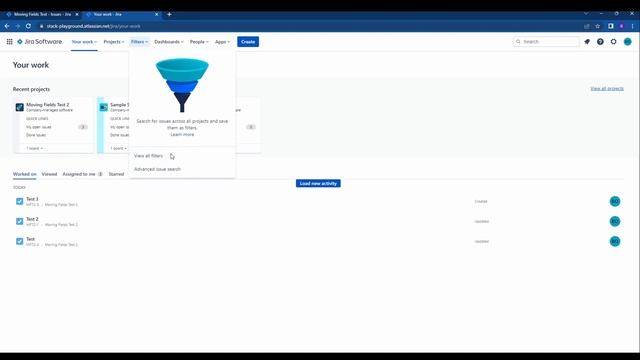640x360 pixels.
Task: Click Load new activity button
Action: [x=318, y=184]
